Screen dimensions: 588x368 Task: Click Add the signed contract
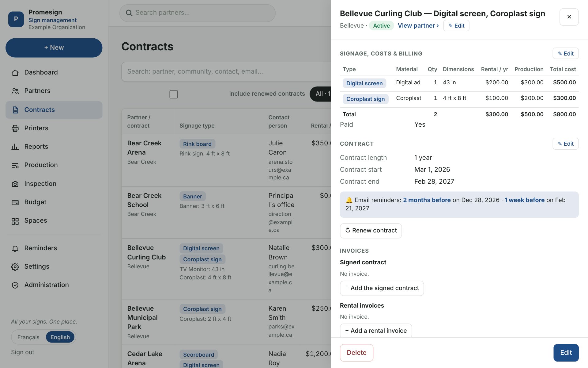point(382,288)
